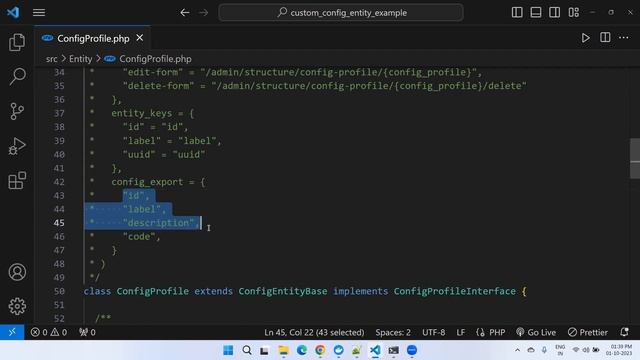
Task: Click the "code" entry on line 46
Action: tap(139, 236)
